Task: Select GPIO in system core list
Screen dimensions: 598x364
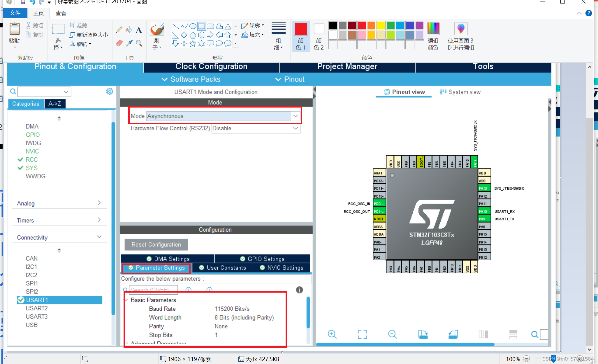Action: 33,135
